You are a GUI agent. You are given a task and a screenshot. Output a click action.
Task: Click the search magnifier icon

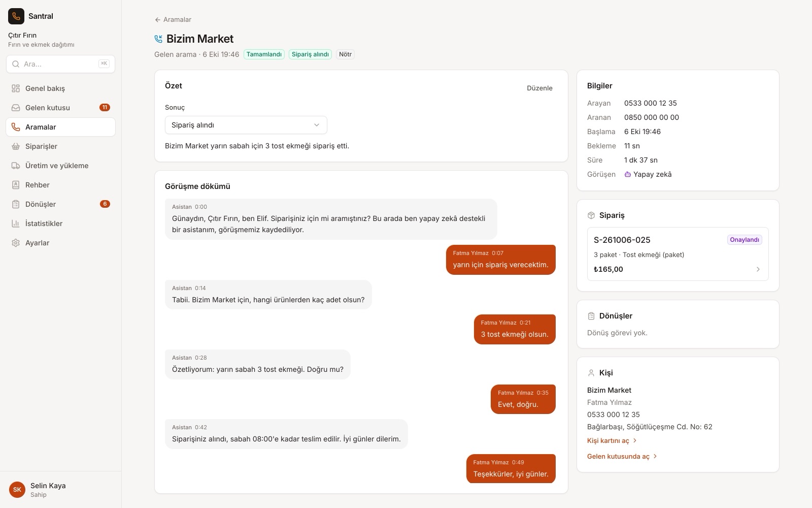(16, 64)
